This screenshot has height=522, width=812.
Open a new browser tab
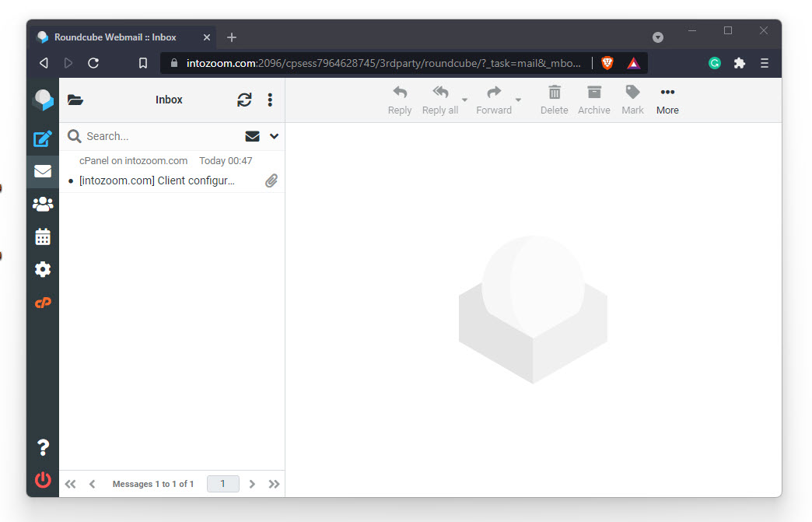[232, 37]
